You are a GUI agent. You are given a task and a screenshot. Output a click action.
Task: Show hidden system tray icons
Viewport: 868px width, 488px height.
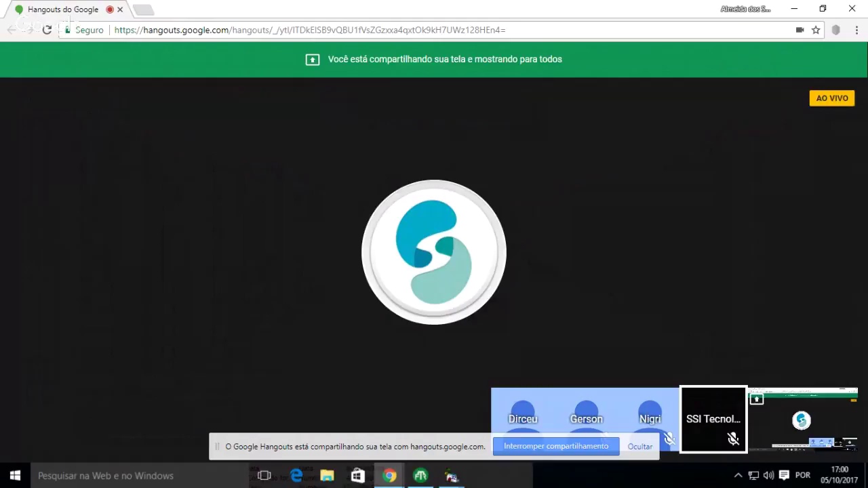pos(738,476)
